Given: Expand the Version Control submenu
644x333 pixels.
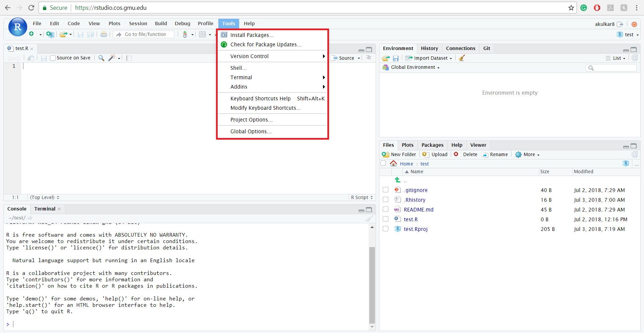Looking at the screenshot, I should 272,56.
